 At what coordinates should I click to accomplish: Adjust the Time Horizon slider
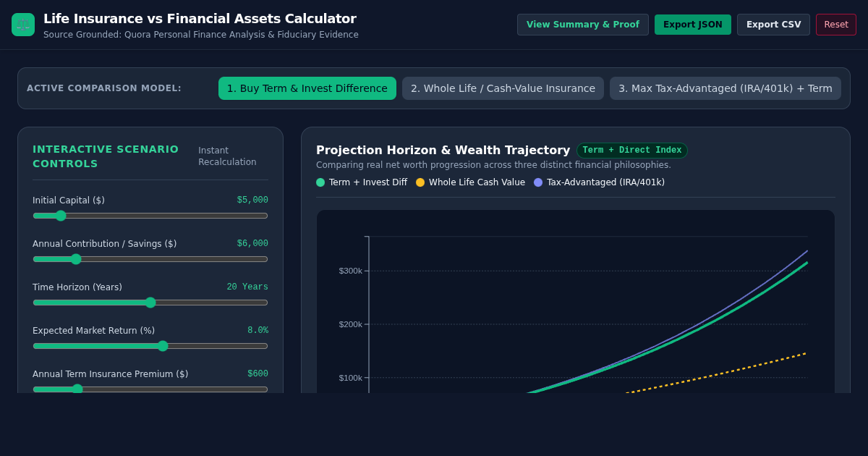(x=150, y=303)
